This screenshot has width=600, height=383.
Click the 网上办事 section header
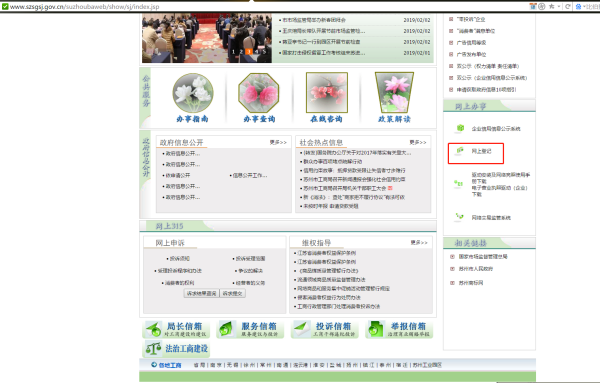[471, 106]
